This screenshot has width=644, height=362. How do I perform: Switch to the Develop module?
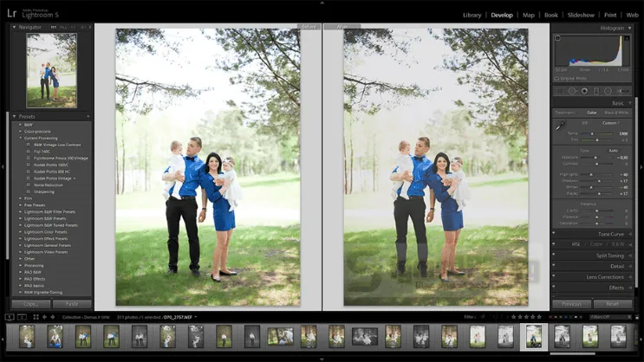coord(502,16)
